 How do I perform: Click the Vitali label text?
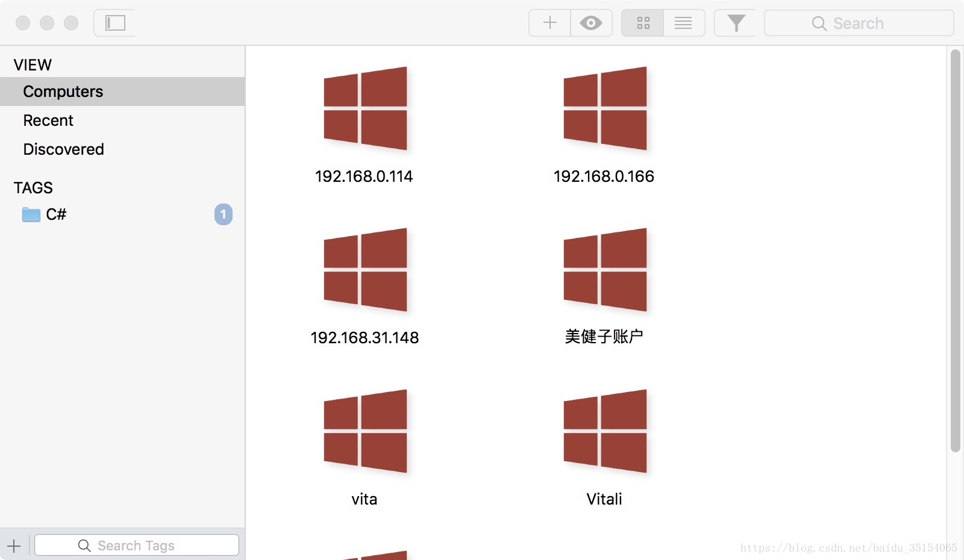pos(604,499)
